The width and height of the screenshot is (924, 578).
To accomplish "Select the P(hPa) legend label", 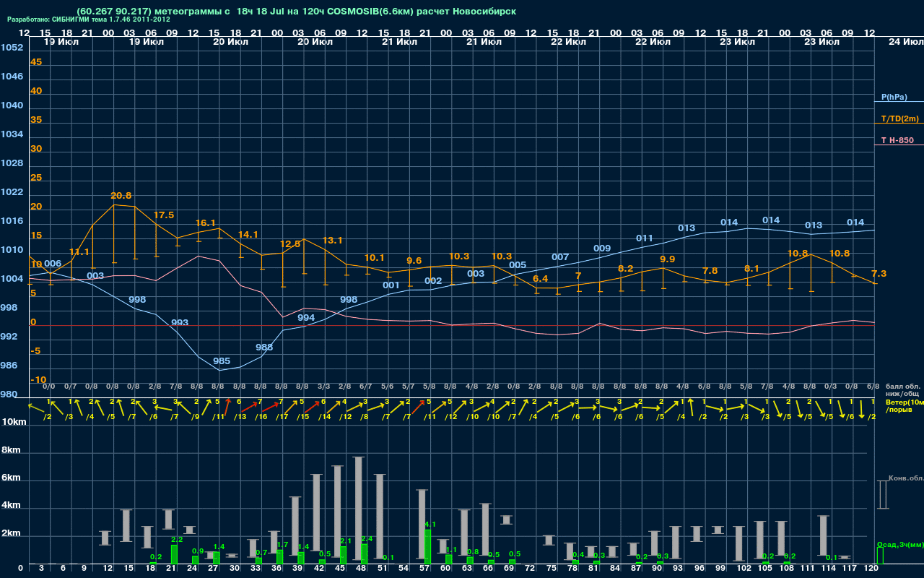I will pyautogui.click(x=894, y=97).
